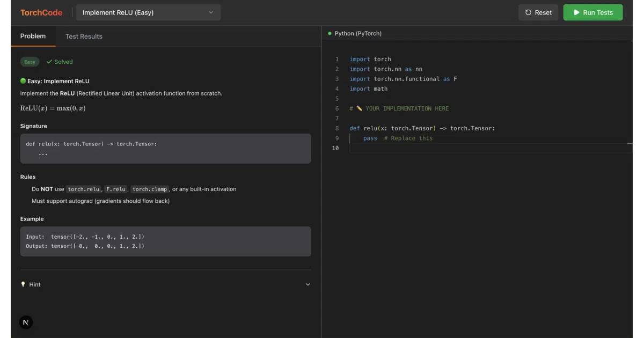Click the torch.clamp inline code tag
Screen dimensions: 644x338
tap(150, 189)
